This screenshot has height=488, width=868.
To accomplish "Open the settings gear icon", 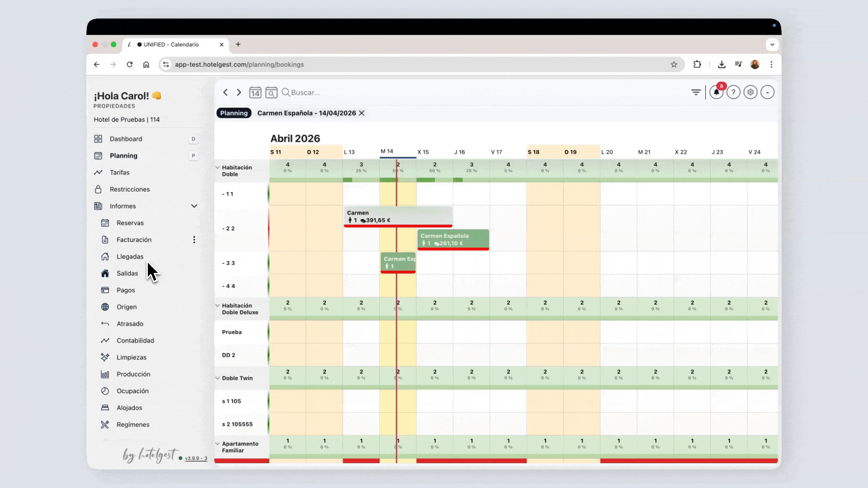I will click(750, 92).
